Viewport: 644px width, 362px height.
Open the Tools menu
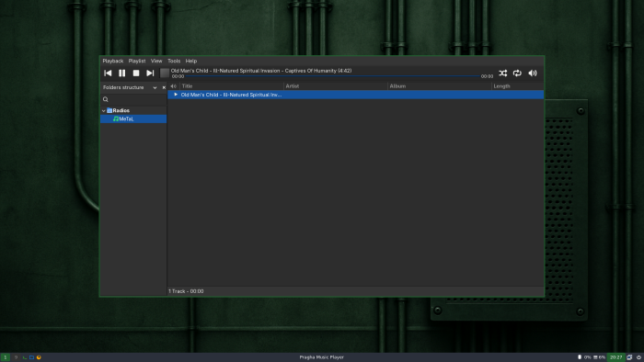[x=174, y=61]
